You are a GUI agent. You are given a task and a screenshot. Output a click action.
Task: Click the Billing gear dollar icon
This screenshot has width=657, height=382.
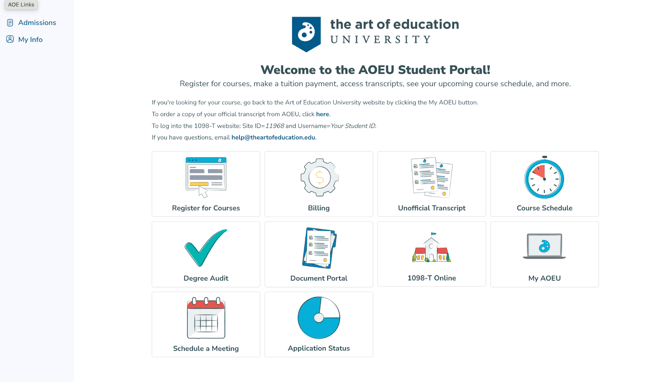pos(319,177)
